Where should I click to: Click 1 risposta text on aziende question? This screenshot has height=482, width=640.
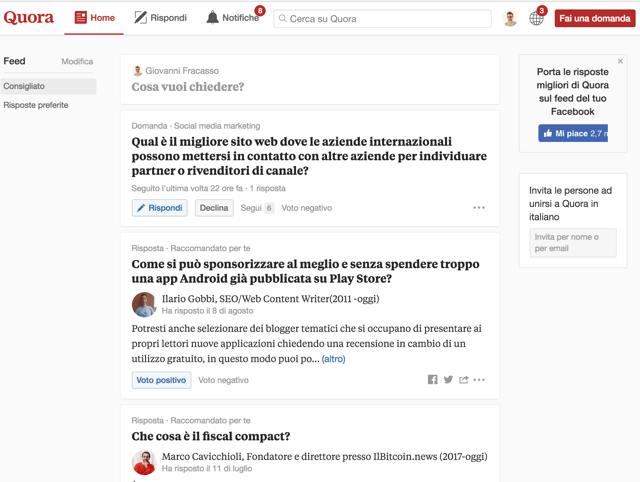click(x=267, y=188)
